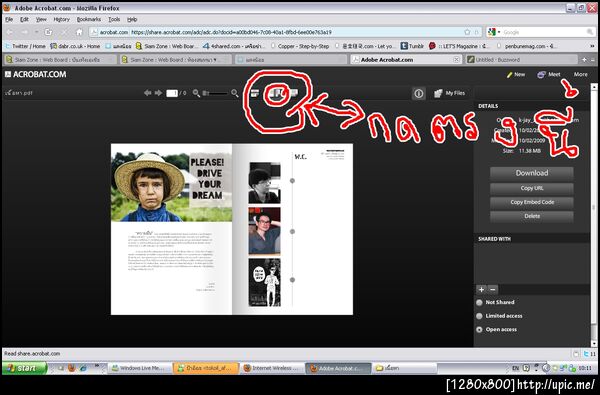This screenshot has height=395, width=600.
Task: Click the ACROBAT.COM logo
Action: 36,74
